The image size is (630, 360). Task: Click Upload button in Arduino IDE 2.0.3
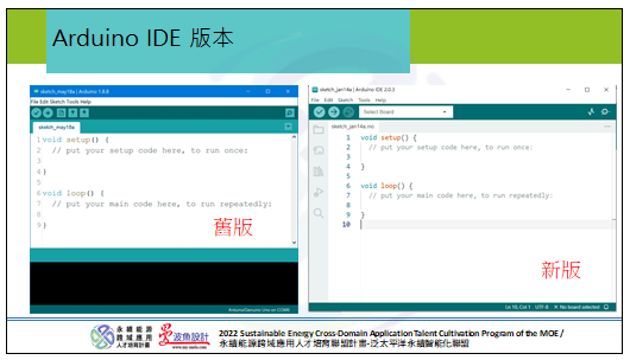(334, 112)
